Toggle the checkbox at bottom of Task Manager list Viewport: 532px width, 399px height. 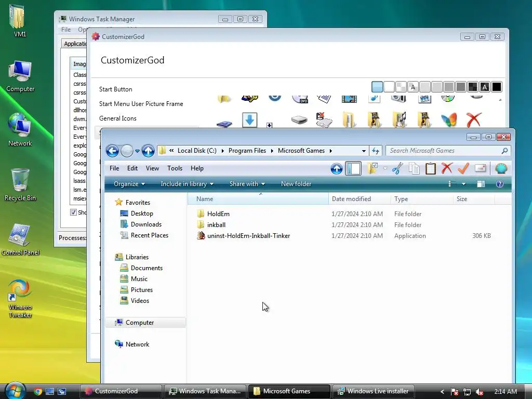[x=73, y=212]
